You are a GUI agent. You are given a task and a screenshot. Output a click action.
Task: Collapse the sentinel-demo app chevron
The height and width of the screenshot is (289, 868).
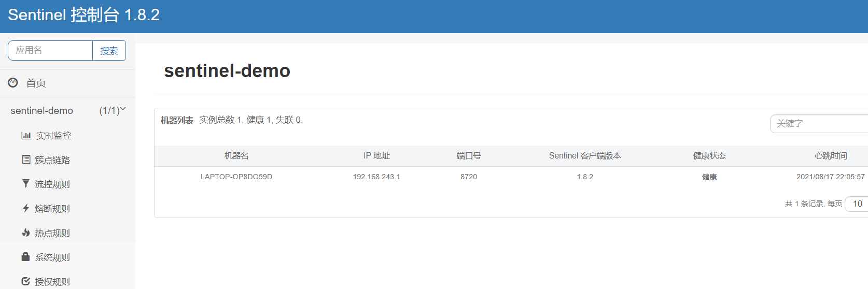tap(123, 109)
